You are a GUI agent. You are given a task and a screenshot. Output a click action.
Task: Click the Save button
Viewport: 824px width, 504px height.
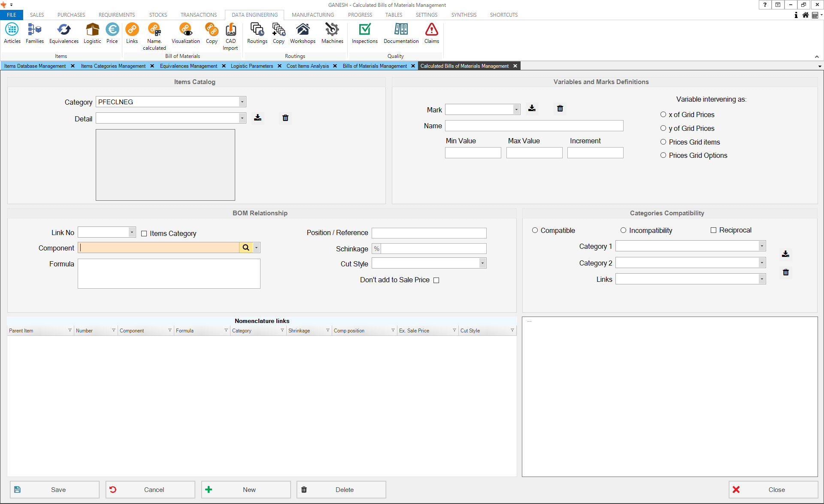click(x=55, y=489)
